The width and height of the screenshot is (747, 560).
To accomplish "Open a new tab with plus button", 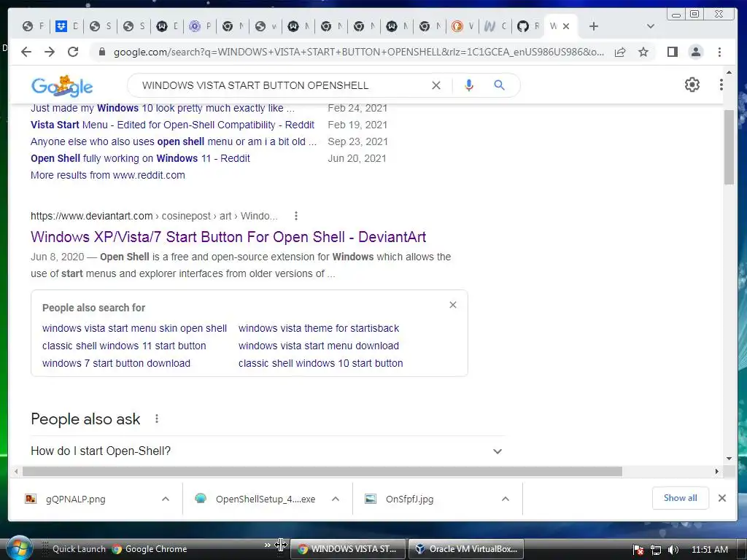I will coord(593,26).
